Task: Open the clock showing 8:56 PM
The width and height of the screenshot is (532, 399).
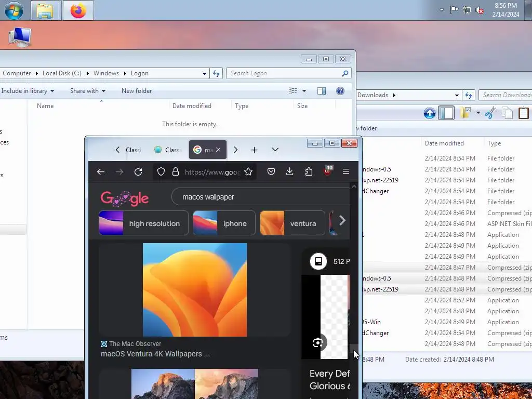Action: point(506,10)
